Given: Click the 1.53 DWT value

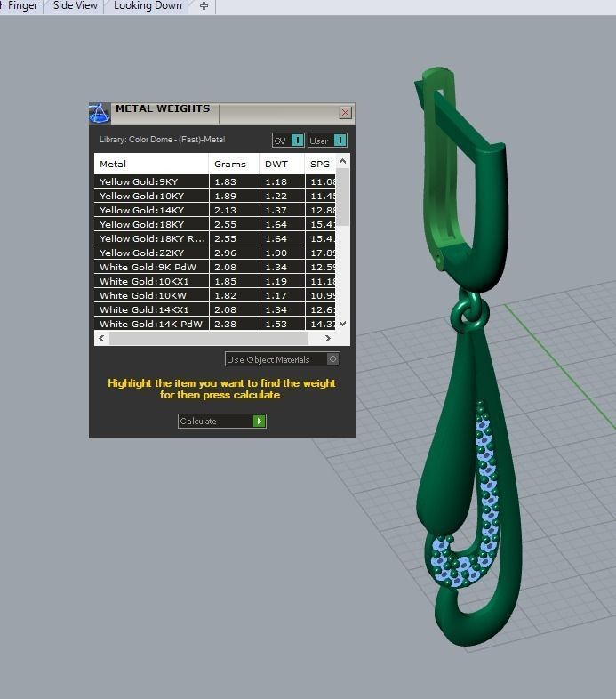Looking at the screenshot, I should coord(276,324).
